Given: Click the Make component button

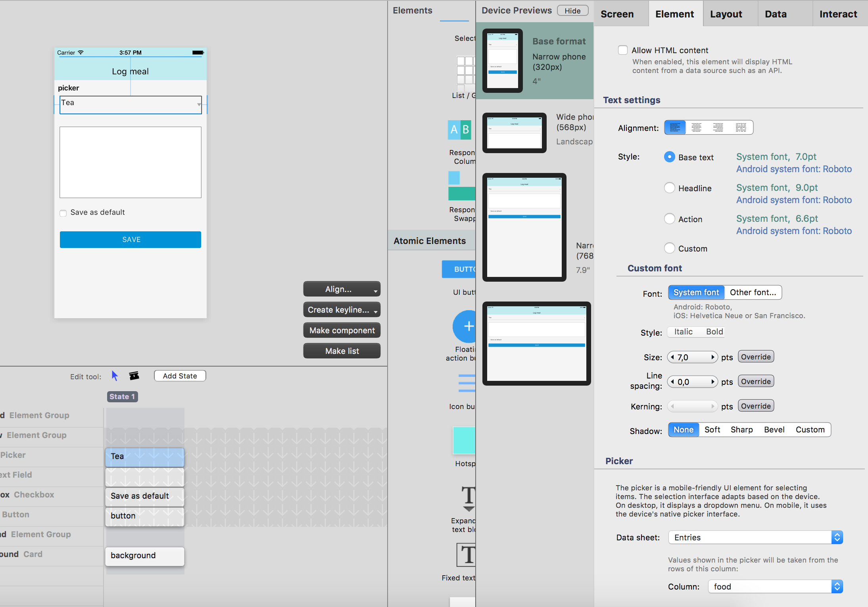Looking at the screenshot, I should pos(342,330).
